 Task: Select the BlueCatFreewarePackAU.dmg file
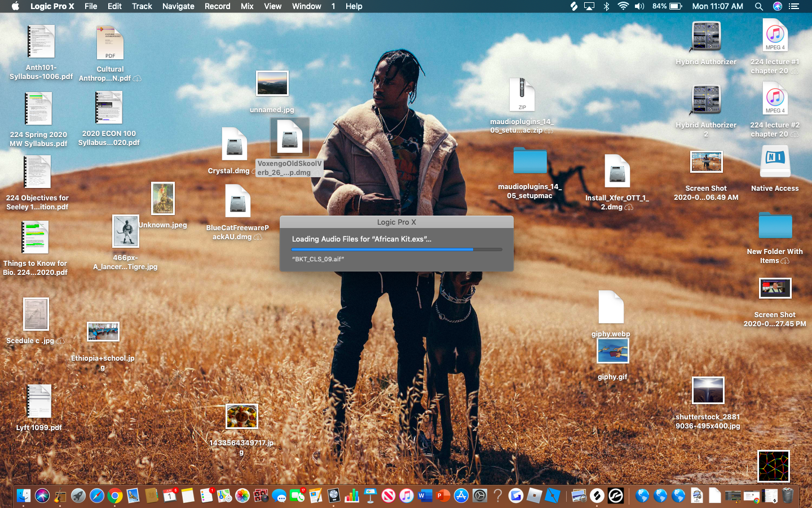pos(238,202)
